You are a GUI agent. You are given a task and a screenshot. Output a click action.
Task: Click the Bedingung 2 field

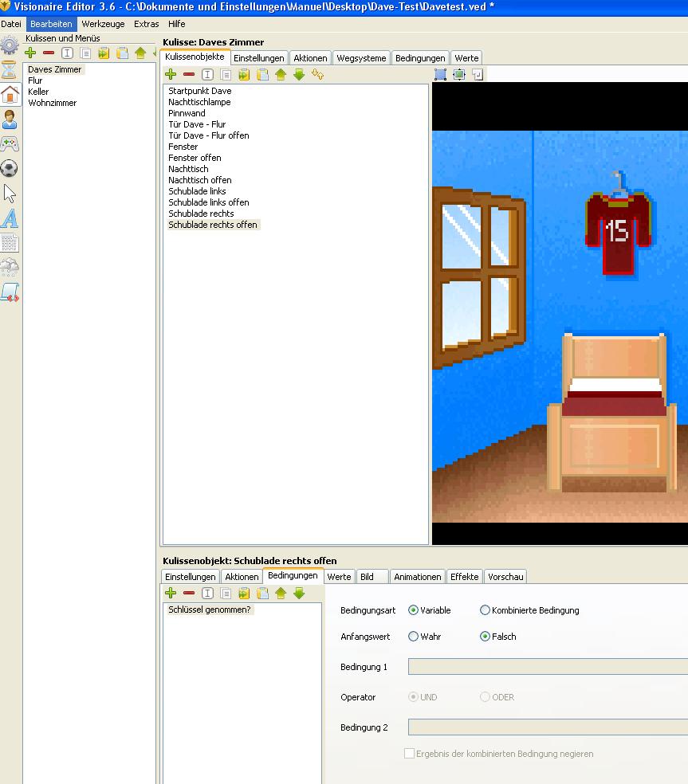tap(548, 727)
